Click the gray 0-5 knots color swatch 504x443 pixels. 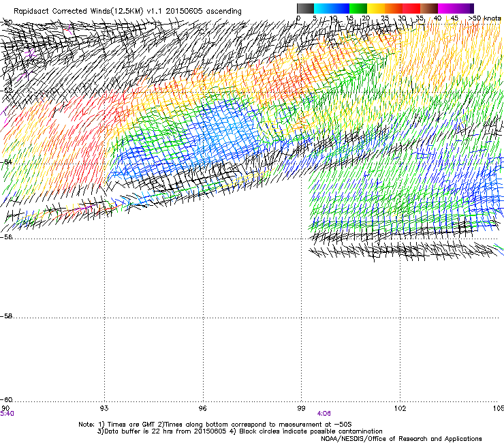(305, 8)
